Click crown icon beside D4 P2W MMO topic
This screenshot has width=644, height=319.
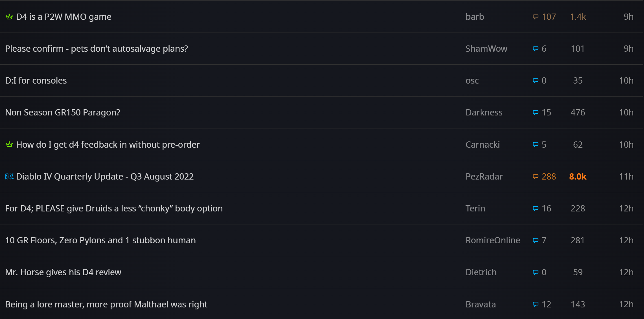9,17
